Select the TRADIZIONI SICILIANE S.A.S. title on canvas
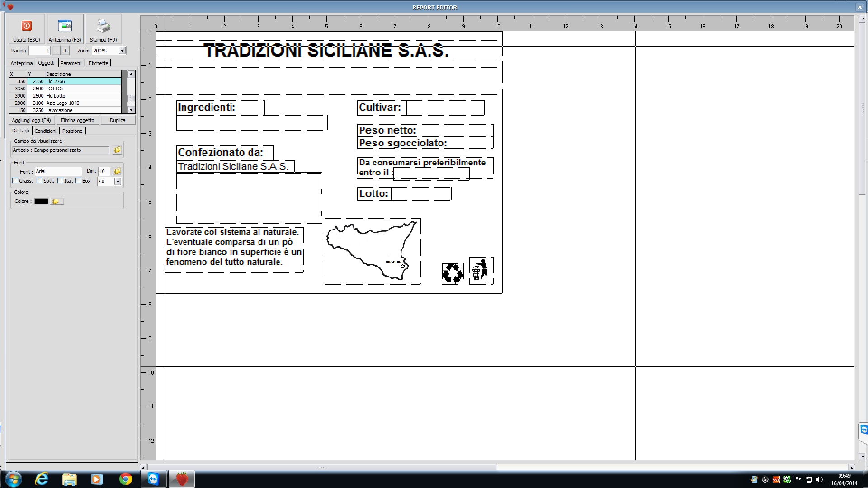The height and width of the screenshot is (488, 868). (326, 51)
